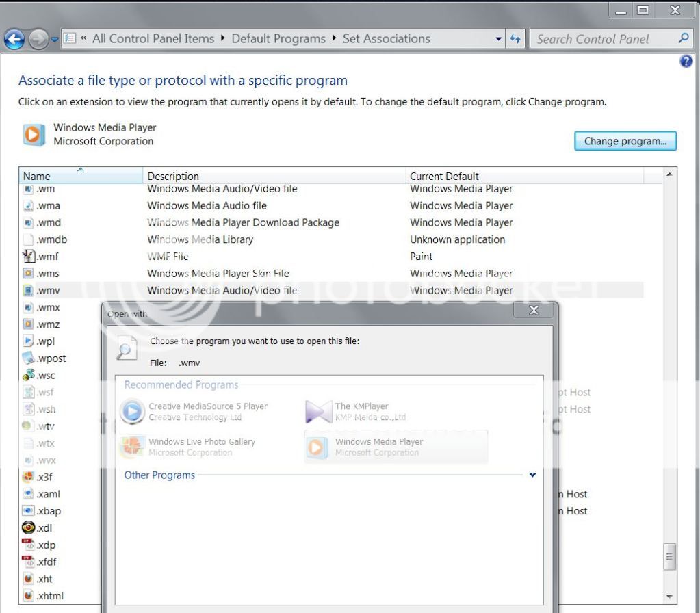The width and height of the screenshot is (700, 613).
Task: Select the .wmx file icon
Action: tap(28, 308)
